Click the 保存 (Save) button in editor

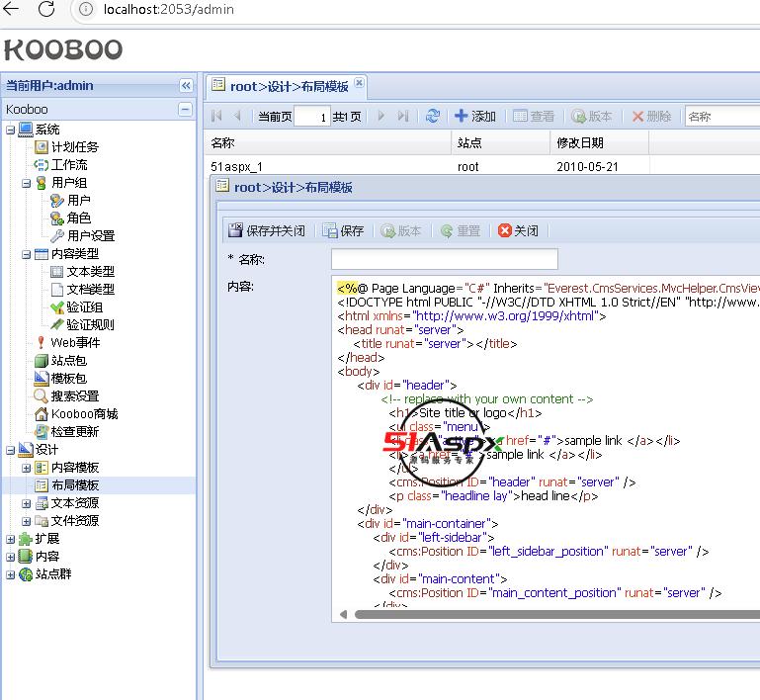click(343, 230)
